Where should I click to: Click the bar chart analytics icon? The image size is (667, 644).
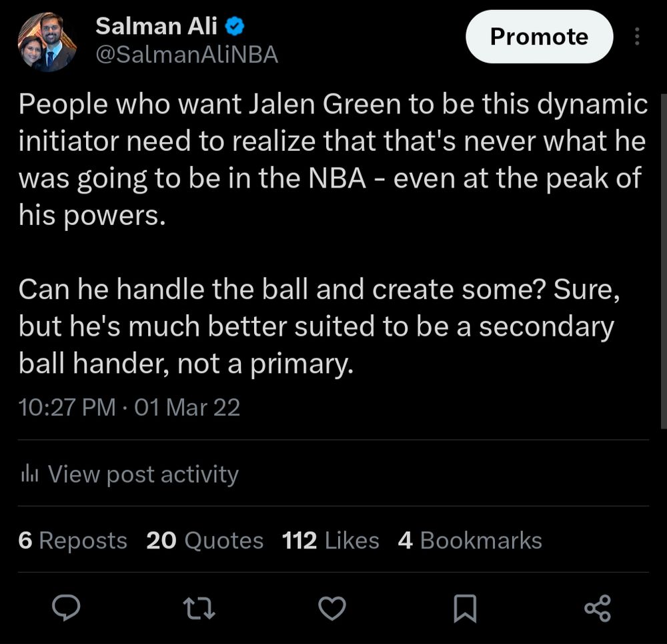tap(29, 474)
